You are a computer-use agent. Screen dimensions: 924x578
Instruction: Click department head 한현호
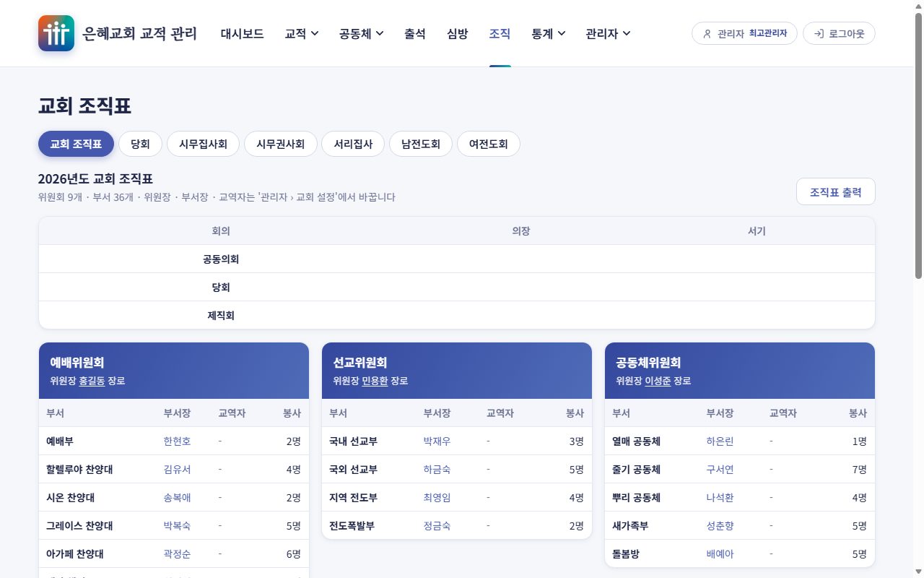click(x=177, y=441)
